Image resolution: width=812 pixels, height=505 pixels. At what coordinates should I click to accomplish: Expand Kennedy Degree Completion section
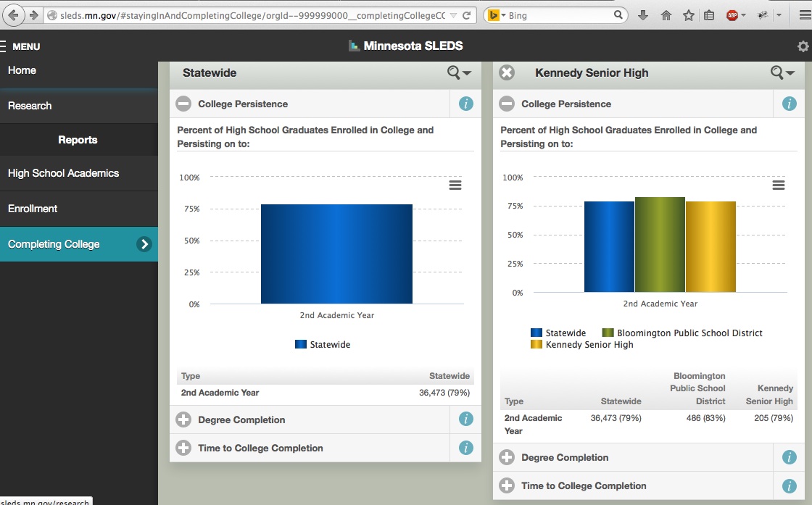point(507,457)
